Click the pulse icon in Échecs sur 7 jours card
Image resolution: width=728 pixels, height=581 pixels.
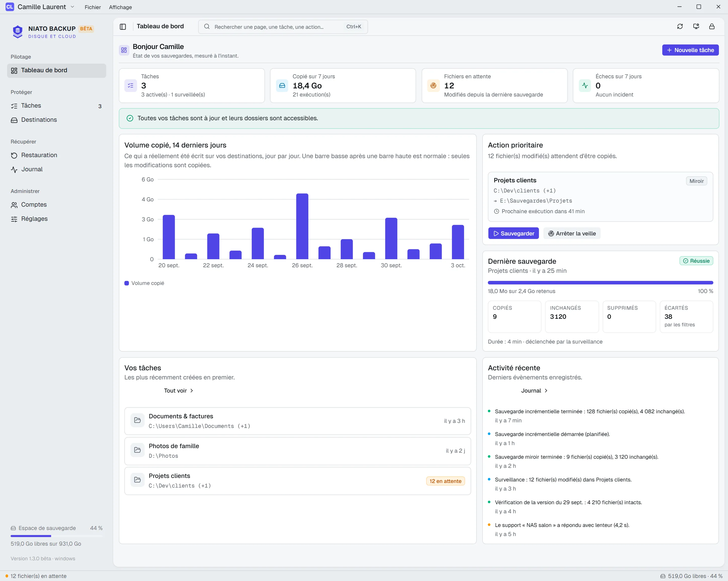click(x=585, y=86)
